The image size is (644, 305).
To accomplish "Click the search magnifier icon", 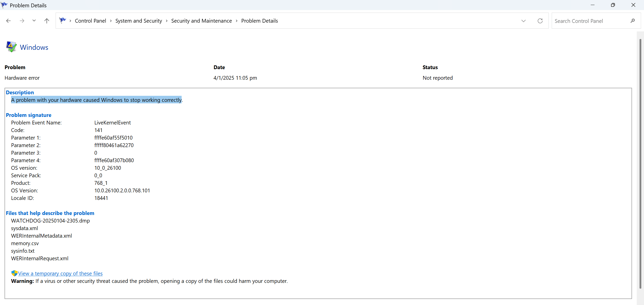I will click(x=633, y=21).
